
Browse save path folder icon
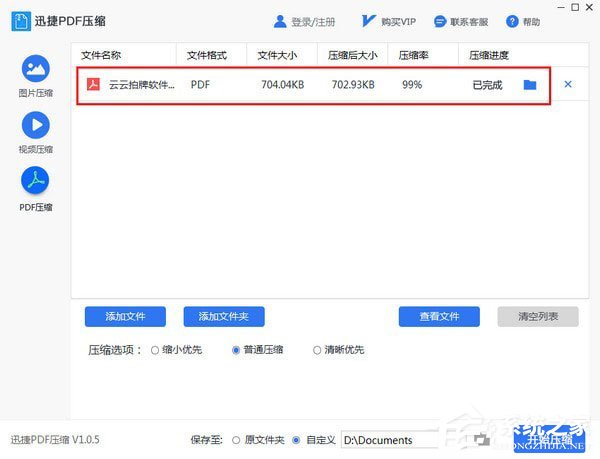tap(481, 440)
